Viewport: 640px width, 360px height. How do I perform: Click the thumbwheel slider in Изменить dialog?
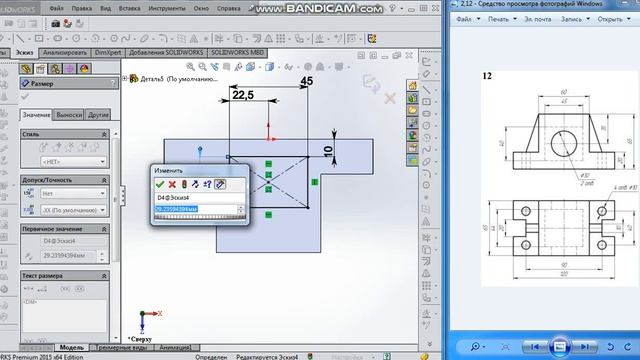pyautogui.click(x=200, y=218)
